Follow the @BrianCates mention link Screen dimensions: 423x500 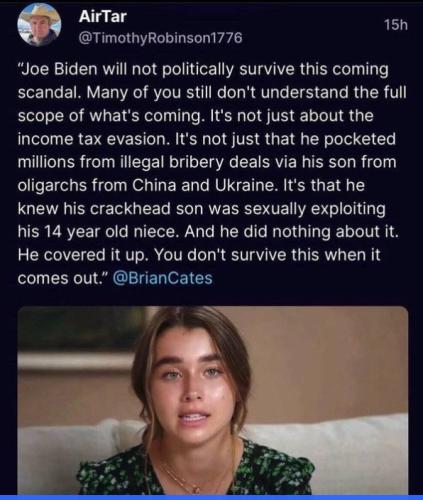point(163,277)
